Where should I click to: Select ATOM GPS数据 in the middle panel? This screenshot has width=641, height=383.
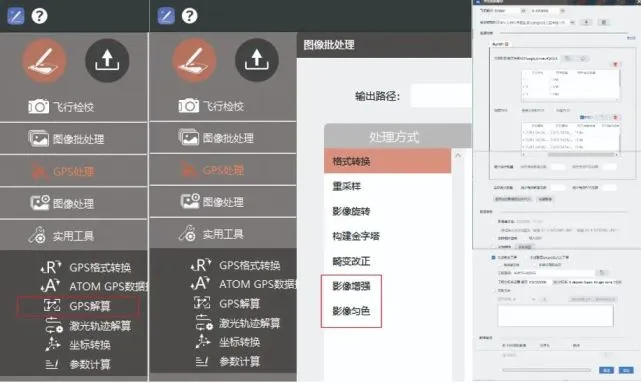(258, 284)
